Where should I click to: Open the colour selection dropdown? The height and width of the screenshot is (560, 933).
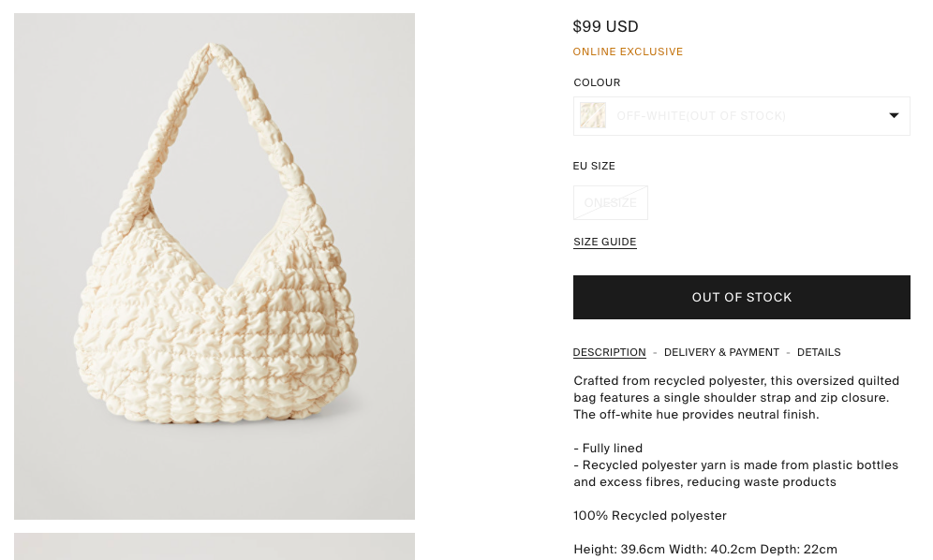click(x=741, y=115)
